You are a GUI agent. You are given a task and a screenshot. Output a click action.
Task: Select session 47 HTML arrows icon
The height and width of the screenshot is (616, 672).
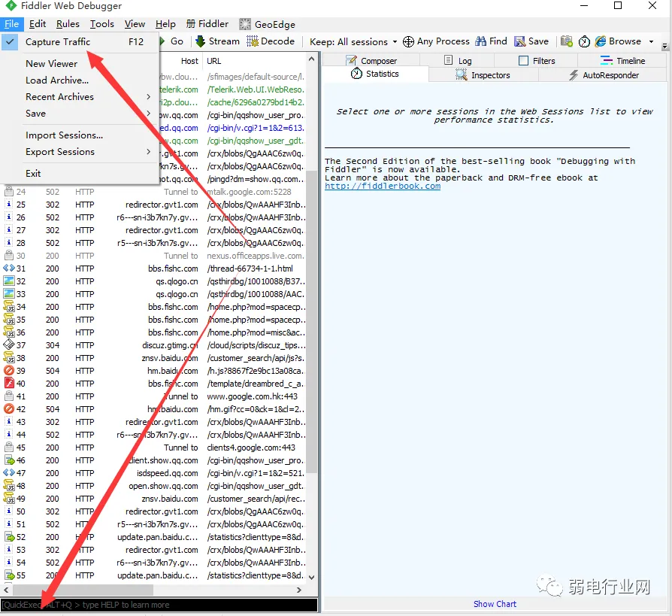(8, 473)
